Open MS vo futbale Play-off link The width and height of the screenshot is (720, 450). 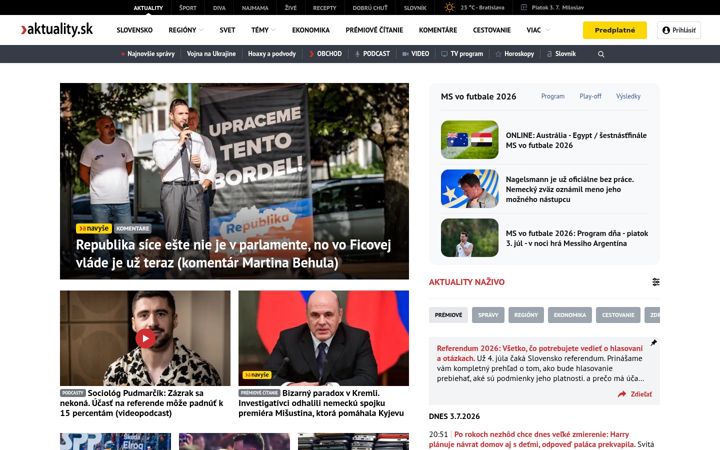[x=591, y=96]
